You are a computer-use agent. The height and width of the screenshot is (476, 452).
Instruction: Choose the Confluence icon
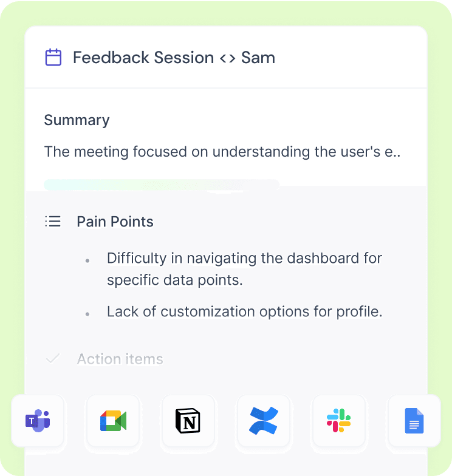pyautogui.click(x=264, y=421)
